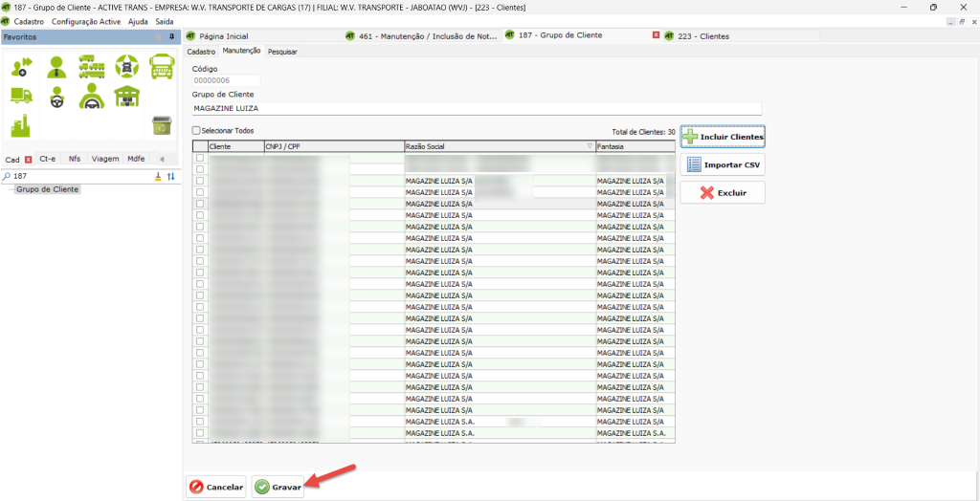Switch to the Nfs favorites tab
980x501 pixels.
coord(75,159)
